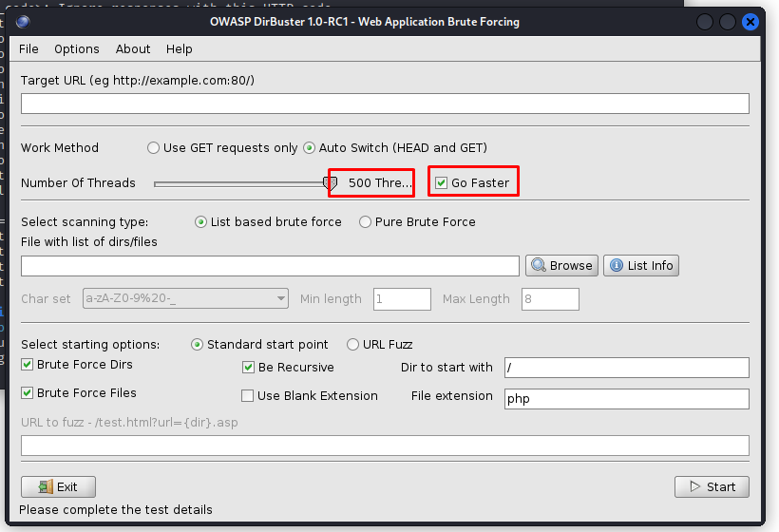Image resolution: width=779 pixels, height=532 pixels.
Task: Toggle Be Recursive checkbox
Action: (248, 368)
